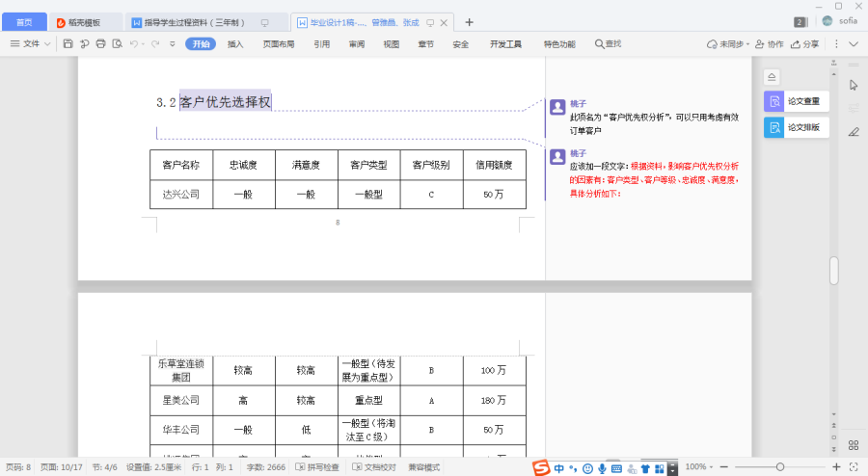
Task: Switch to the 首页 home tab
Action: [24, 22]
